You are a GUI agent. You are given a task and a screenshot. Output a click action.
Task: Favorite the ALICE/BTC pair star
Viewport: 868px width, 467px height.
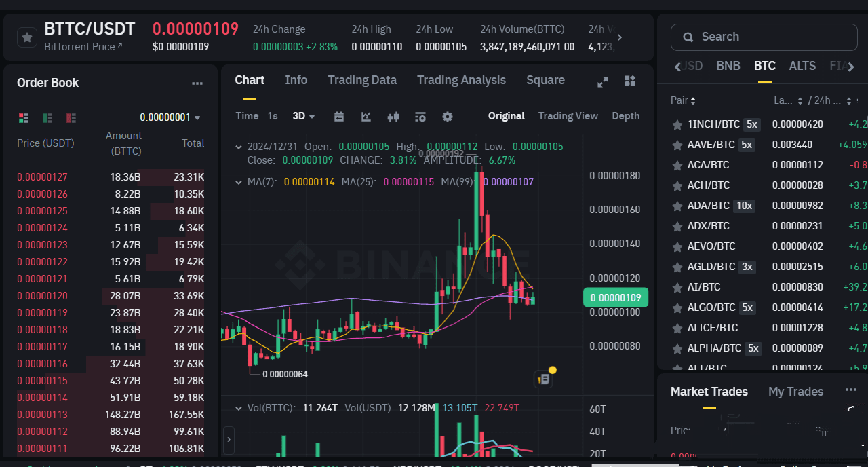pyautogui.click(x=677, y=329)
